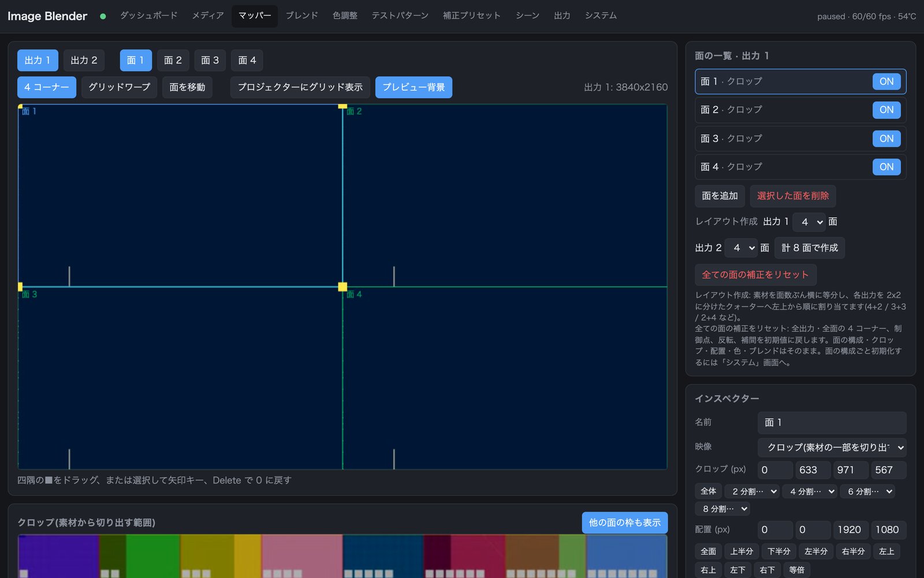
Task: Switch to the メディア tab
Action: pyautogui.click(x=208, y=16)
